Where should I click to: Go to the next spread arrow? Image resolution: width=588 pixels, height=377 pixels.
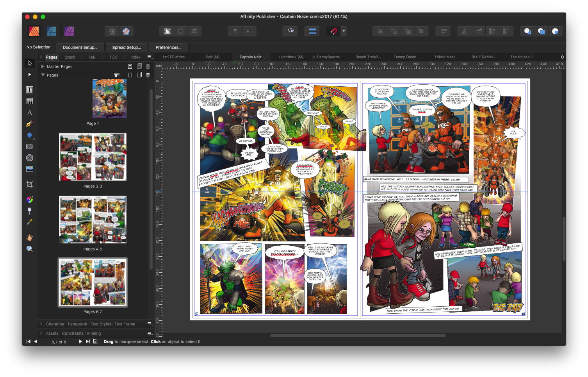pyautogui.click(x=80, y=341)
